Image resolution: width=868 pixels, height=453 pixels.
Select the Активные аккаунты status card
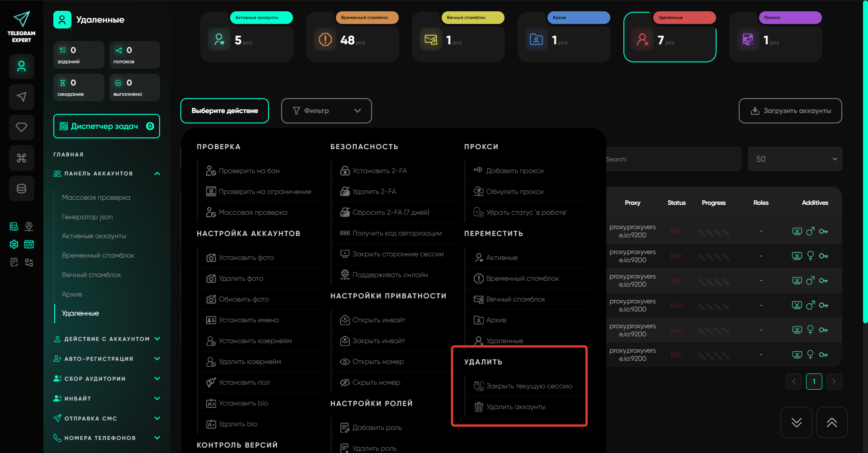[x=247, y=38]
